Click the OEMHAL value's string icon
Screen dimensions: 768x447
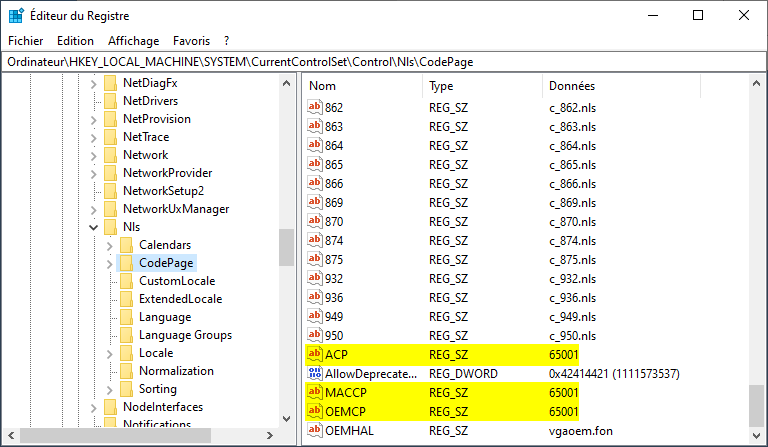tap(316, 430)
